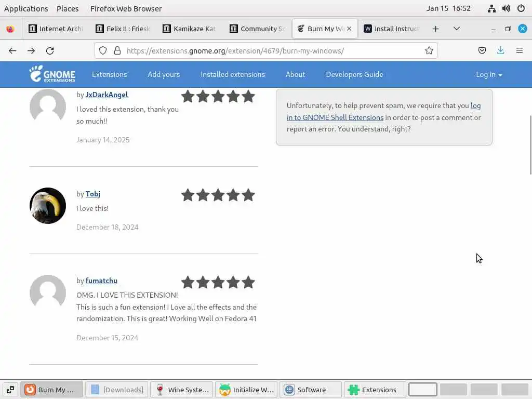This screenshot has width=532, height=399.
Task: Open the power menu icon
Action: point(521,8)
